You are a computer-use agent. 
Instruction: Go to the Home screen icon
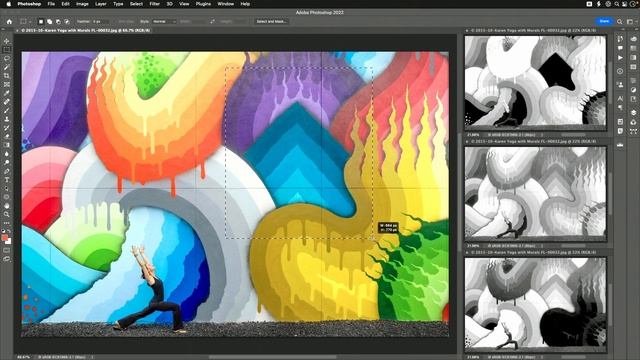(9, 21)
